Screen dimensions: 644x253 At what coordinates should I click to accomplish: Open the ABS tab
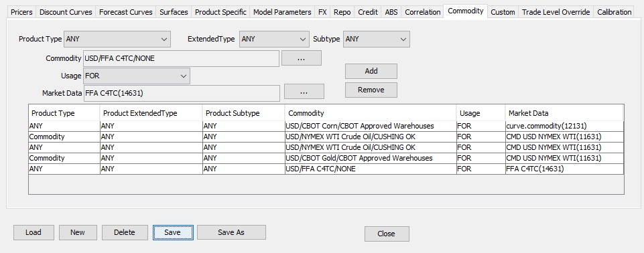click(x=391, y=12)
